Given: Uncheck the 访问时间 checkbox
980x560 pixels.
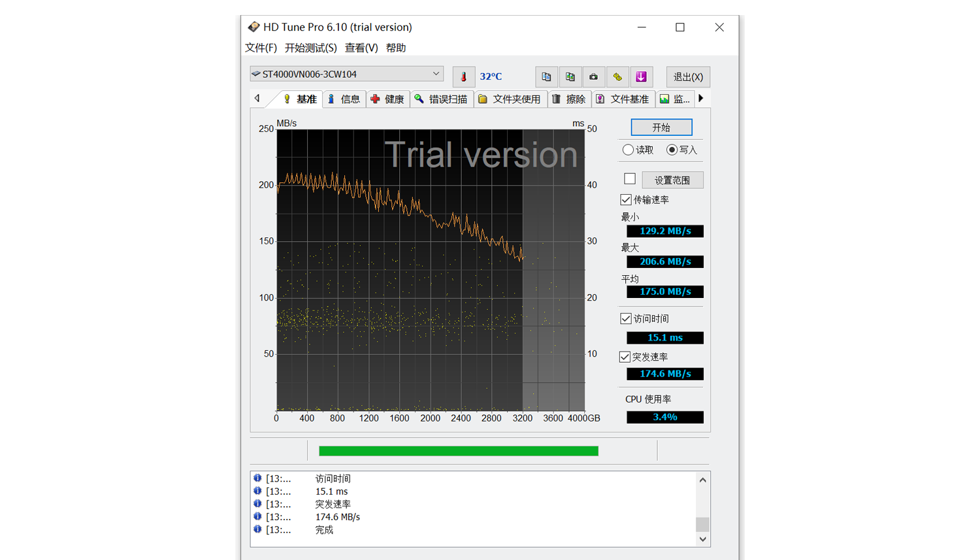Looking at the screenshot, I should 626,318.
